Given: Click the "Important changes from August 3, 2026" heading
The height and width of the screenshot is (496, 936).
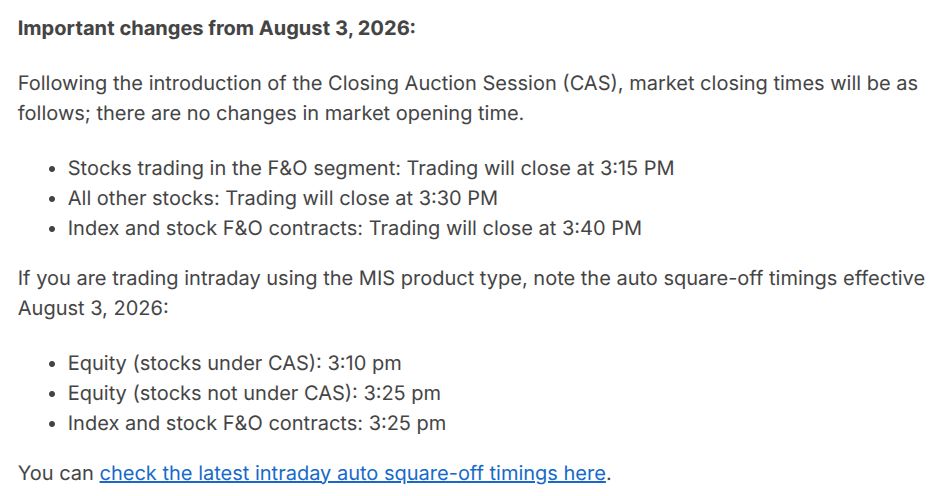Looking at the screenshot, I should (x=216, y=29).
